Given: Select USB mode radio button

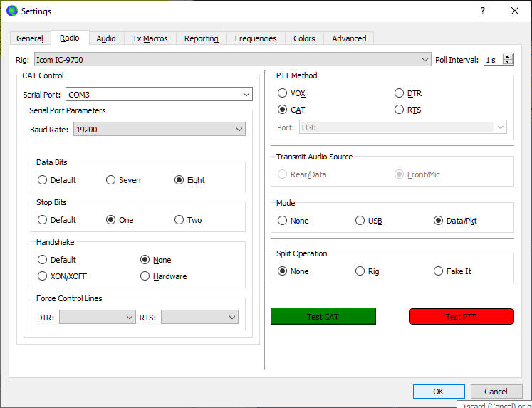Looking at the screenshot, I should (360, 221).
